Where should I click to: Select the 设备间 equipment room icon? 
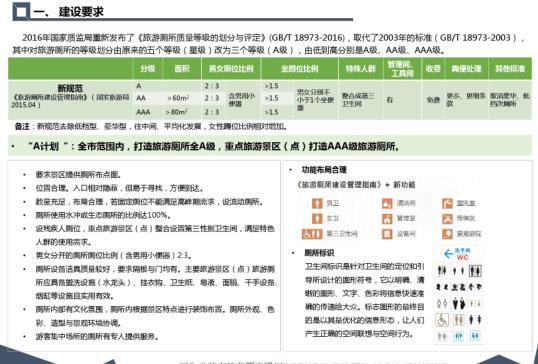coord(387,234)
